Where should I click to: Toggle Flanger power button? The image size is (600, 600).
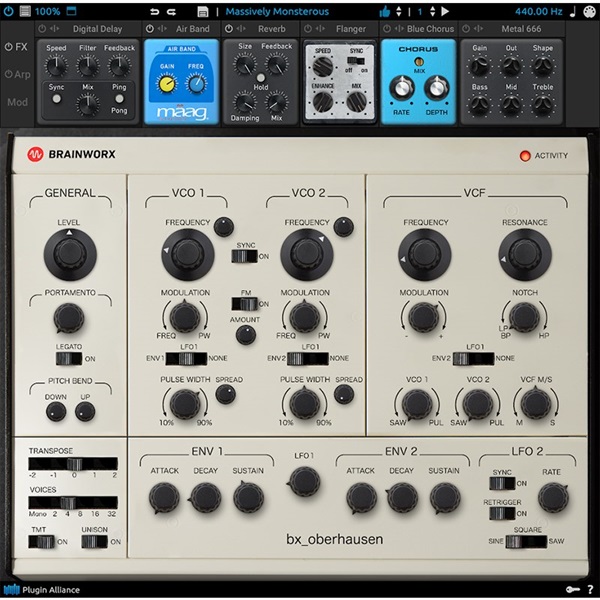[x=308, y=29]
